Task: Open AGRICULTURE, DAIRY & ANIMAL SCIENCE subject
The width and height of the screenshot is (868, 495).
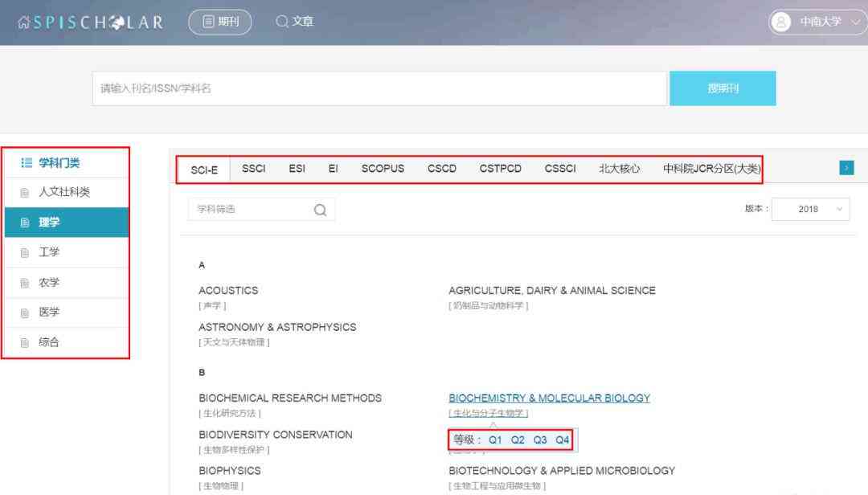Action: pyautogui.click(x=552, y=291)
